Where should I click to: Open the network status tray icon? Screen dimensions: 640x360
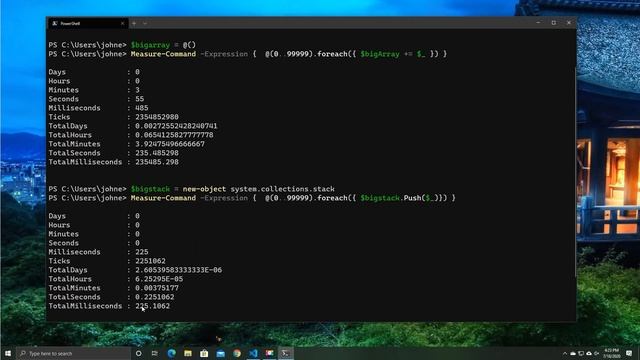pyautogui.click(x=581, y=353)
